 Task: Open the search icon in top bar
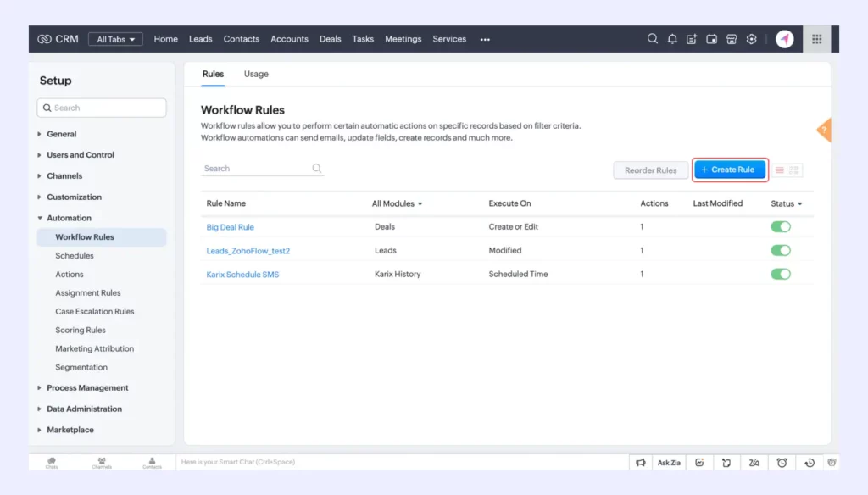pos(653,39)
